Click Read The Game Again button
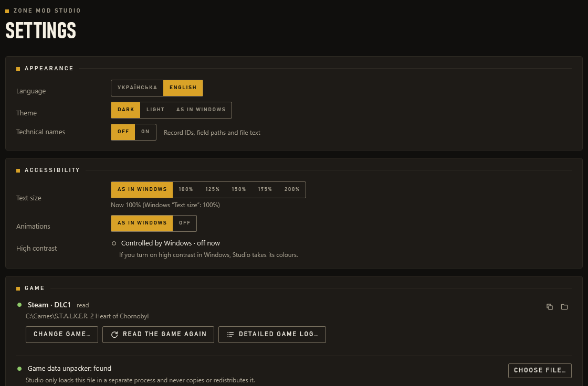 [158, 334]
